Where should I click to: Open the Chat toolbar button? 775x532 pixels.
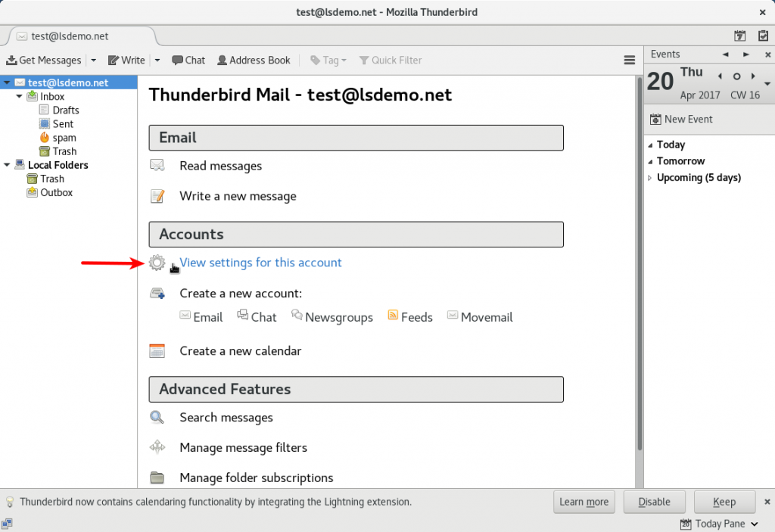(188, 61)
